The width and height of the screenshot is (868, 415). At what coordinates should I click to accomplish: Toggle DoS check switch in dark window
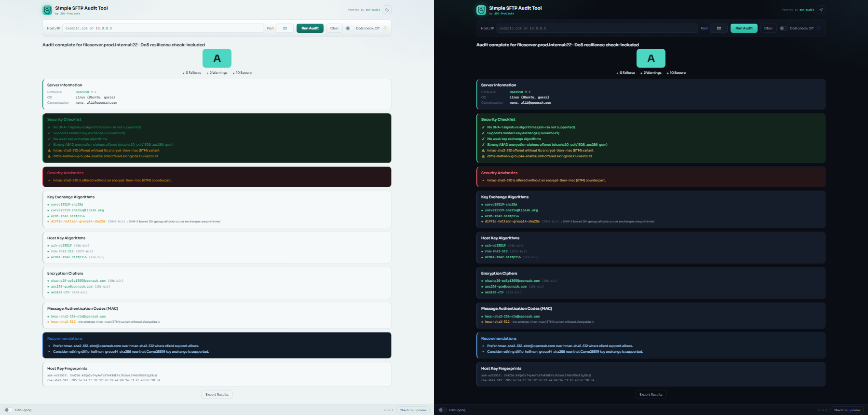pos(784,28)
